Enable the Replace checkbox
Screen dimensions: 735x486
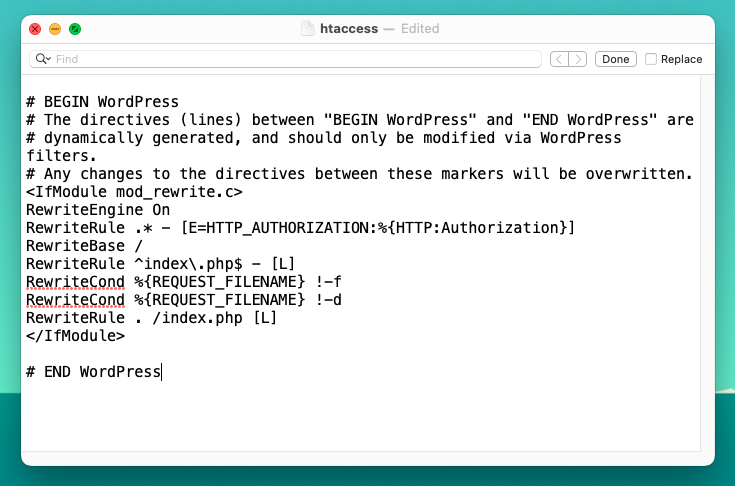(652, 59)
